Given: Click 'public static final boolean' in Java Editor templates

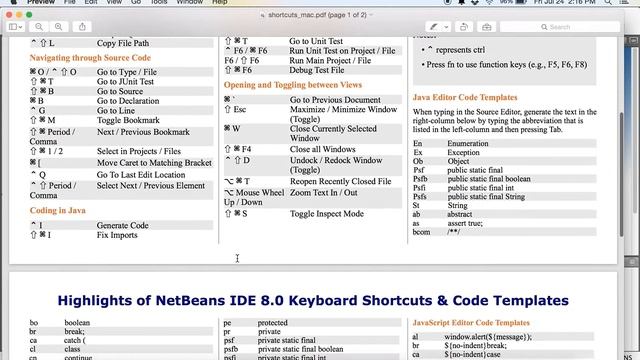Looking at the screenshot, I should coord(489,179).
